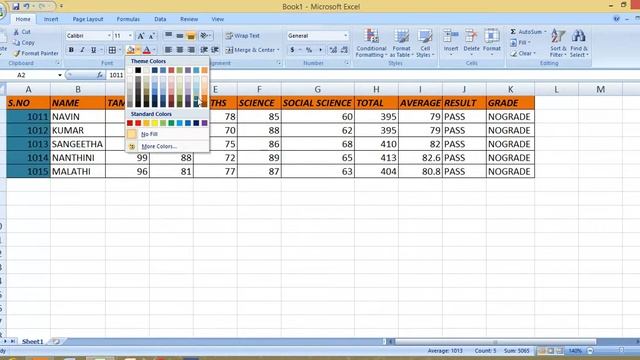Open Find & Select menu
This screenshot has height=360, width=640.
579,43
